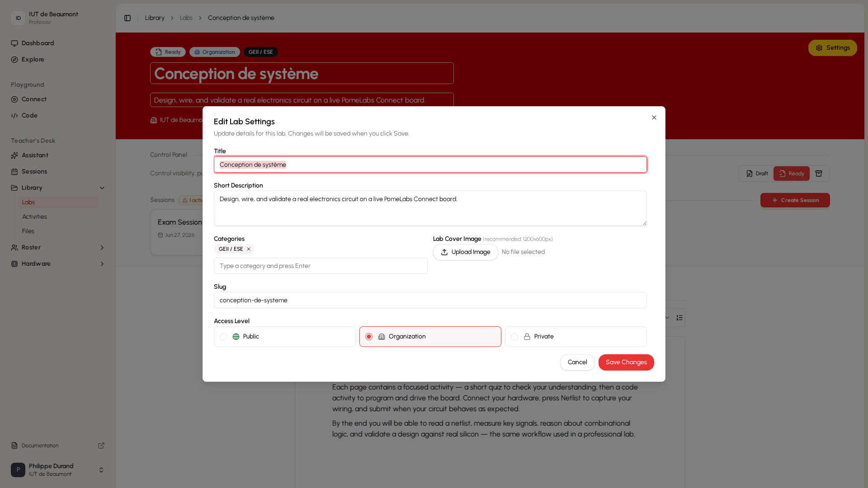
Task: Select Activities under Library
Action: (58, 217)
